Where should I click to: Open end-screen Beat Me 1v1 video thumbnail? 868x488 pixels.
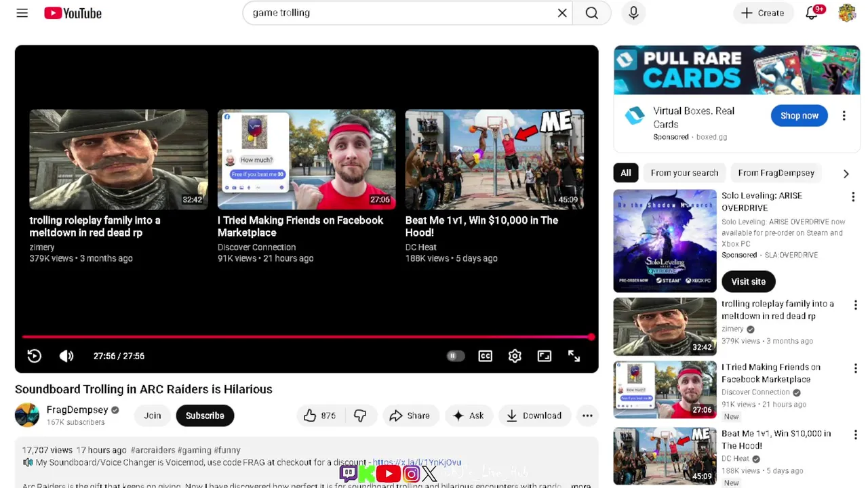pyautogui.click(x=494, y=159)
